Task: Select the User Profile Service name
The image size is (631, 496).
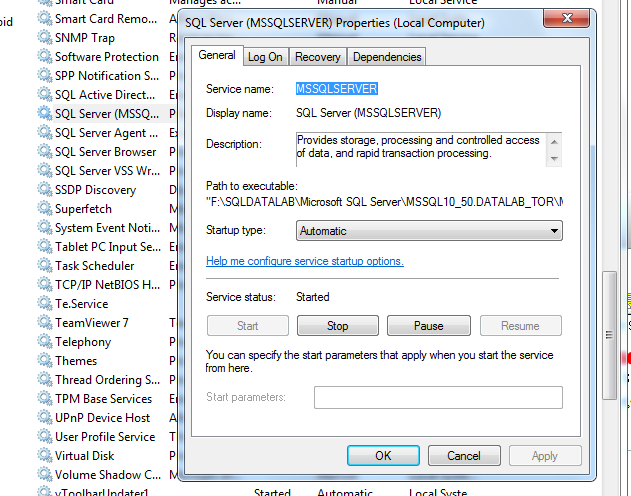Action: pos(105,436)
